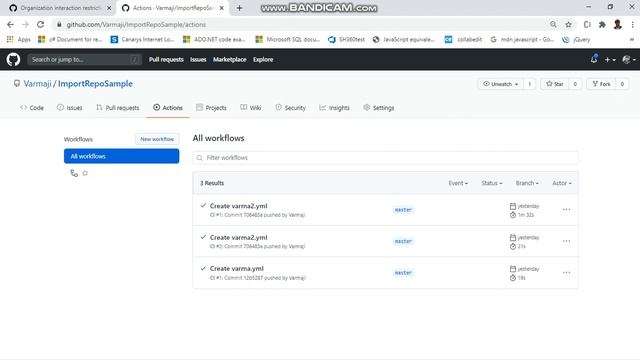Open three-dot menu for the 1m 32s run

[566, 209]
